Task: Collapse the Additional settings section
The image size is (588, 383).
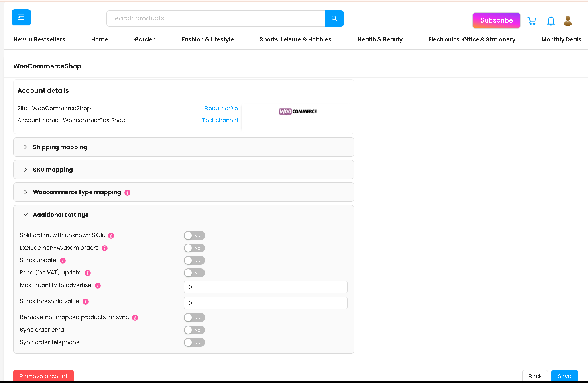Action: [x=184, y=215]
